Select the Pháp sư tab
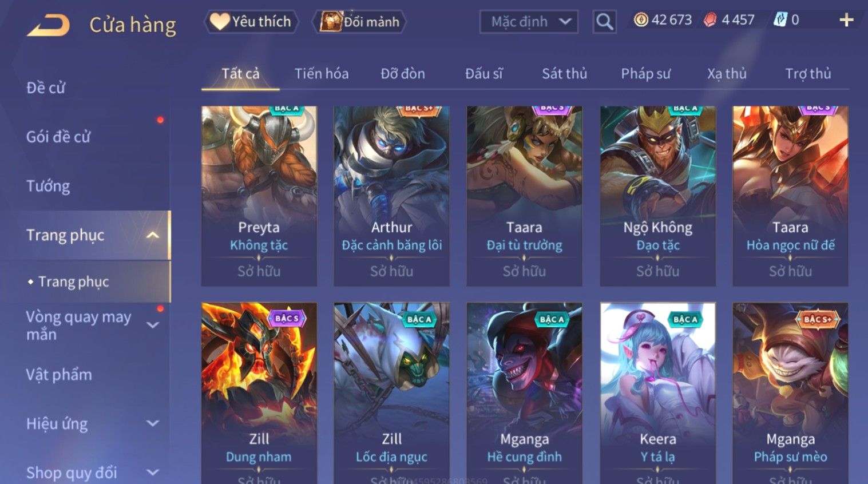This screenshot has height=484, width=868. (646, 74)
